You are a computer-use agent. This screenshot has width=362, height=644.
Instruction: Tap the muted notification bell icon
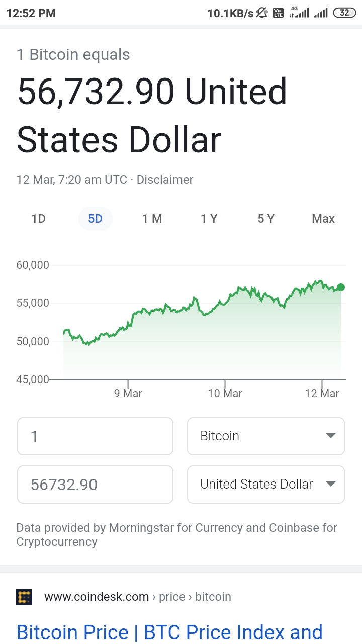tap(262, 13)
